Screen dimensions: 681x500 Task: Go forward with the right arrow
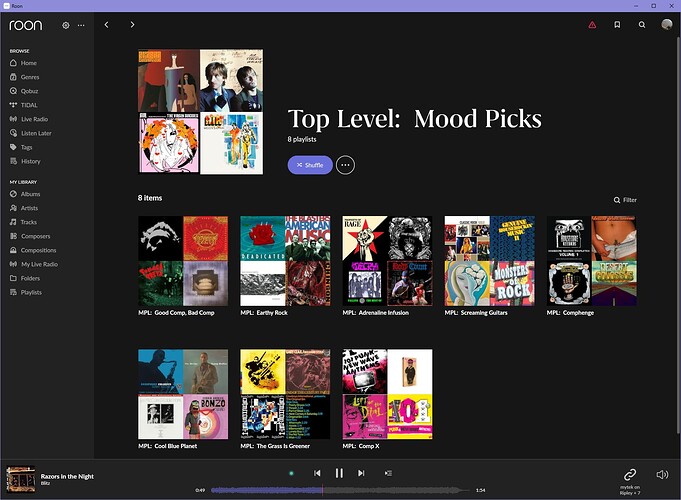tap(132, 25)
